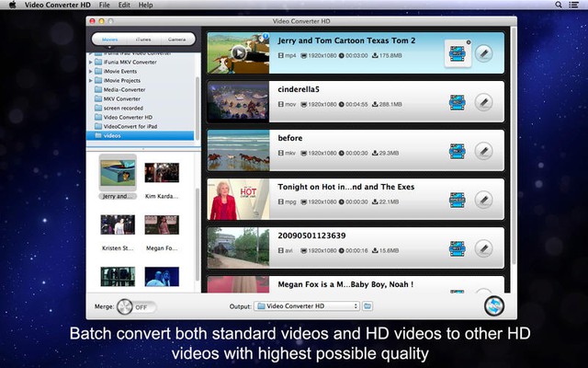The height and width of the screenshot is (368, 588).
Task: Click edit pencil for 20090501123639 video
Action: point(483,247)
